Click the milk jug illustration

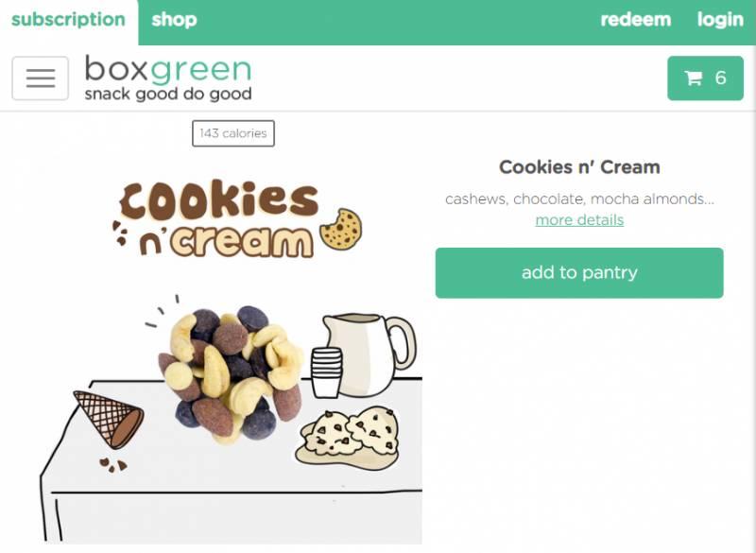[x=369, y=354]
